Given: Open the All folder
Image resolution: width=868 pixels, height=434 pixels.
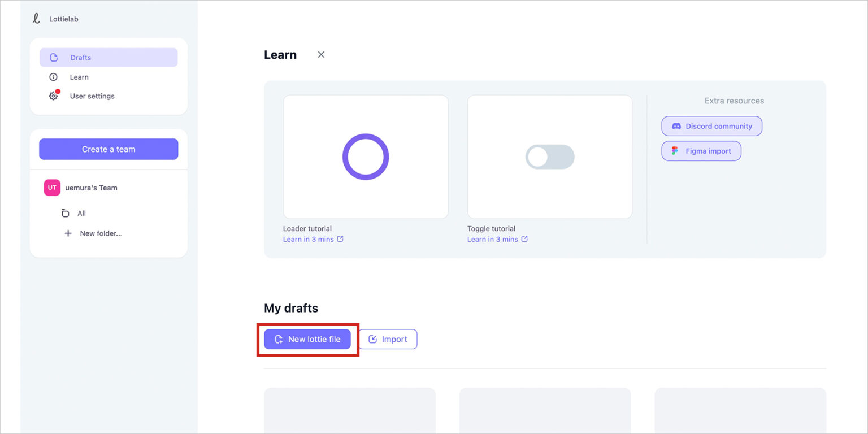Looking at the screenshot, I should click(81, 213).
